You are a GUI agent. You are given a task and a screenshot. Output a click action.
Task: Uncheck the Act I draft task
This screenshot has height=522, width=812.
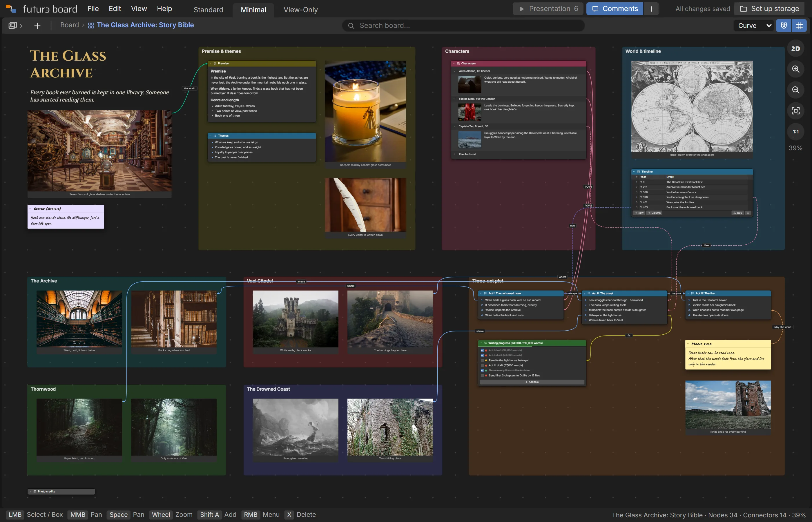click(x=482, y=351)
